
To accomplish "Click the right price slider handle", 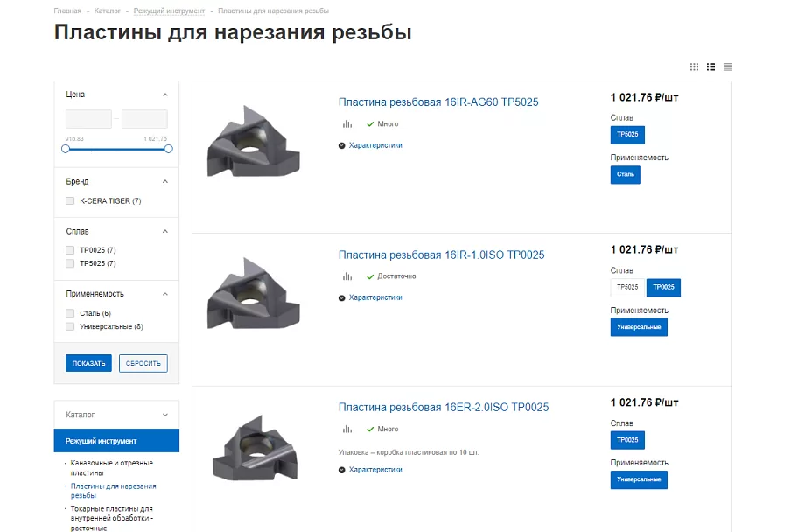I will click(169, 149).
